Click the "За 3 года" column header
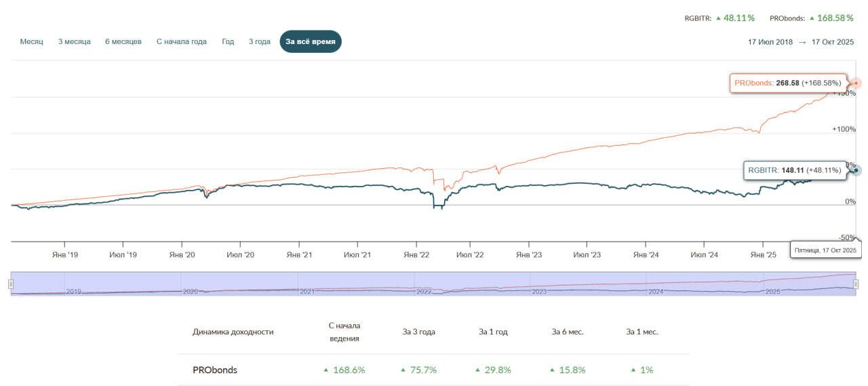Screen dimensions: 868x386 418,332
